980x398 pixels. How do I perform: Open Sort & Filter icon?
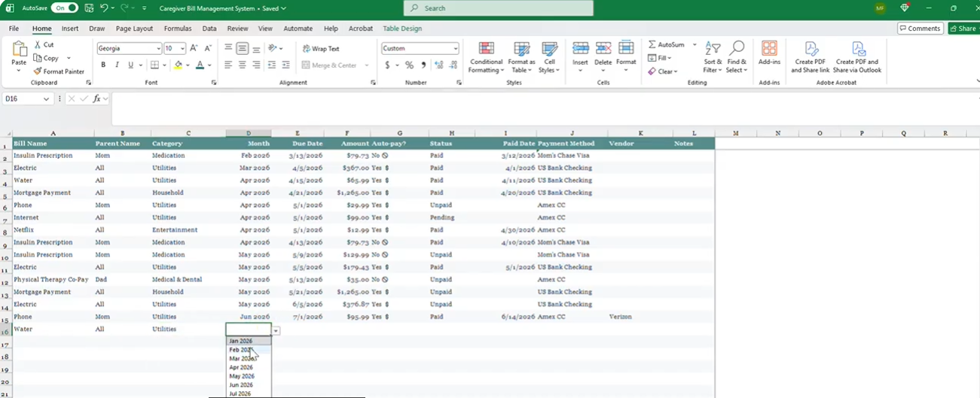(713, 49)
